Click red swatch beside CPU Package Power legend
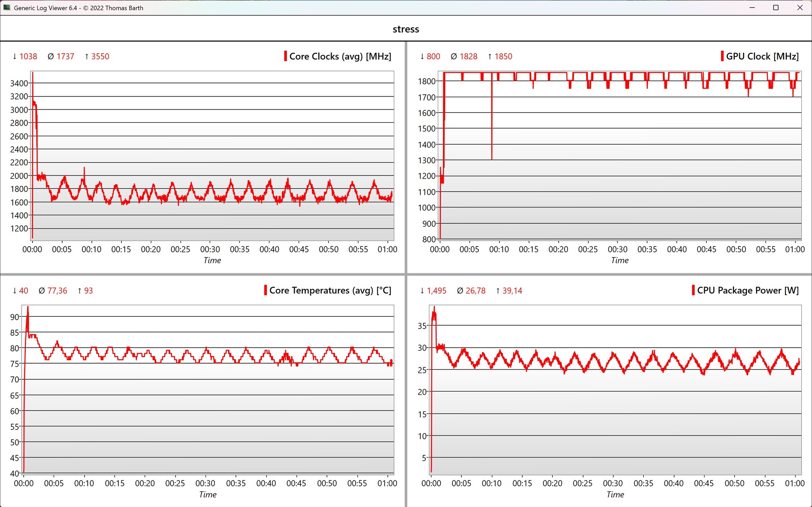 [x=693, y=290]
